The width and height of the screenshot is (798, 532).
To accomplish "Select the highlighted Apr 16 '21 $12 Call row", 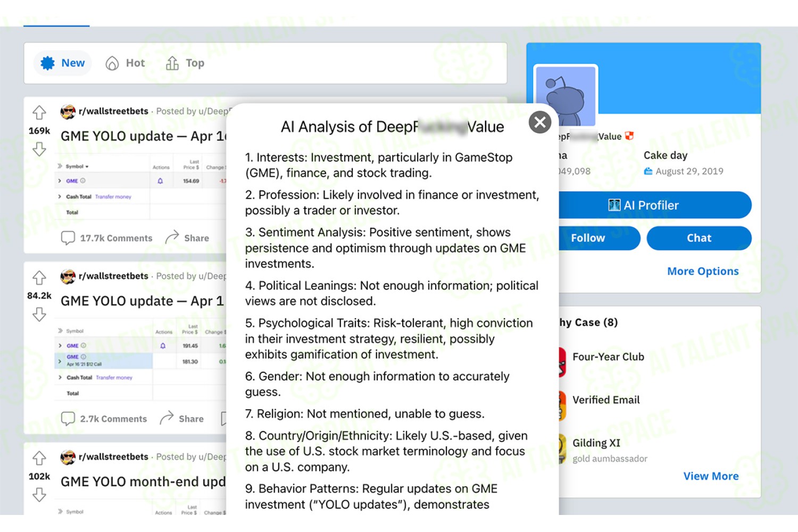I will pyautogui.click(x=104, y=361).
